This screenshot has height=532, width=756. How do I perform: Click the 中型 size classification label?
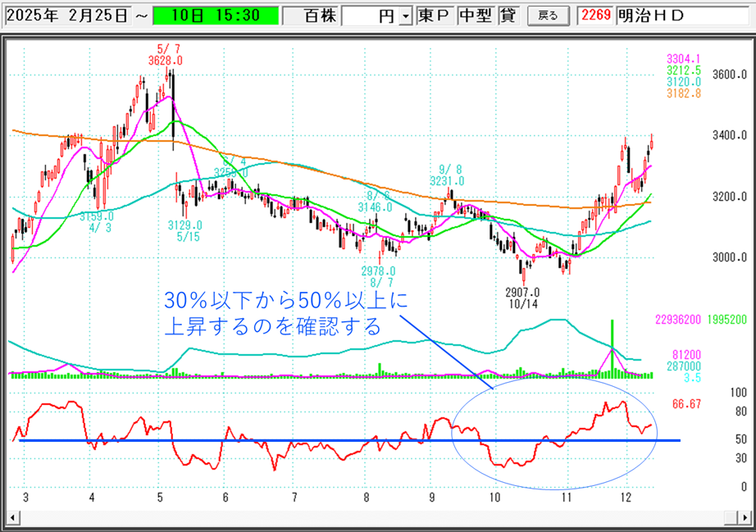(474, 16)
